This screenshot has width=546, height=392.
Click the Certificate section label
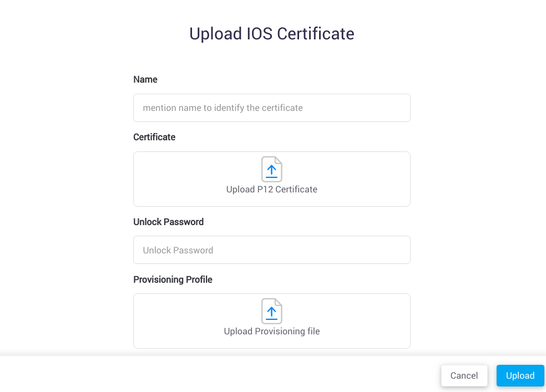(154, 137)
